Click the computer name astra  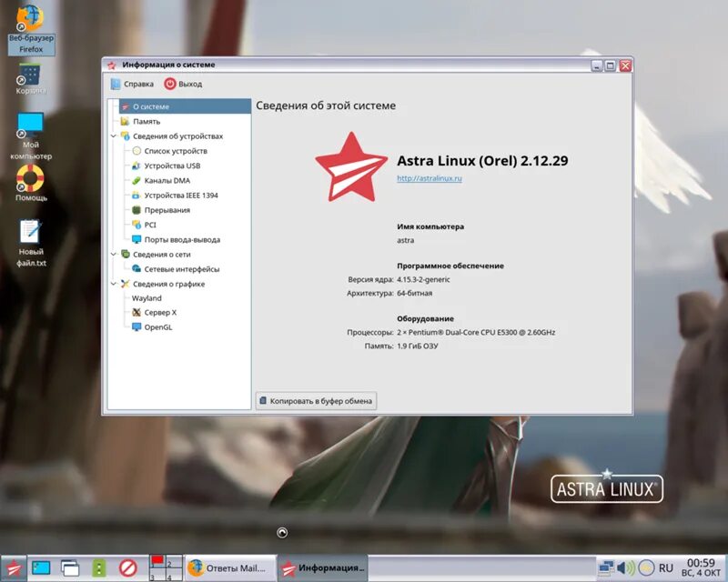pos(405,240)
